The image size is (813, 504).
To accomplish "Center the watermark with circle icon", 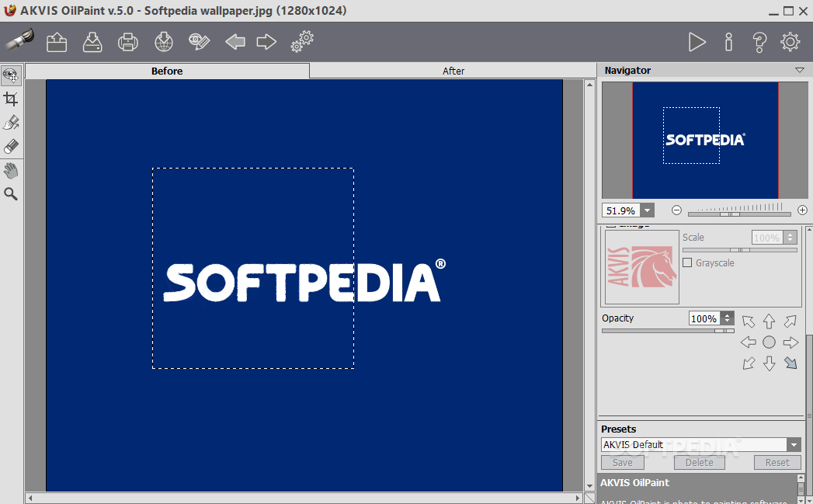I will pos(769,342).
